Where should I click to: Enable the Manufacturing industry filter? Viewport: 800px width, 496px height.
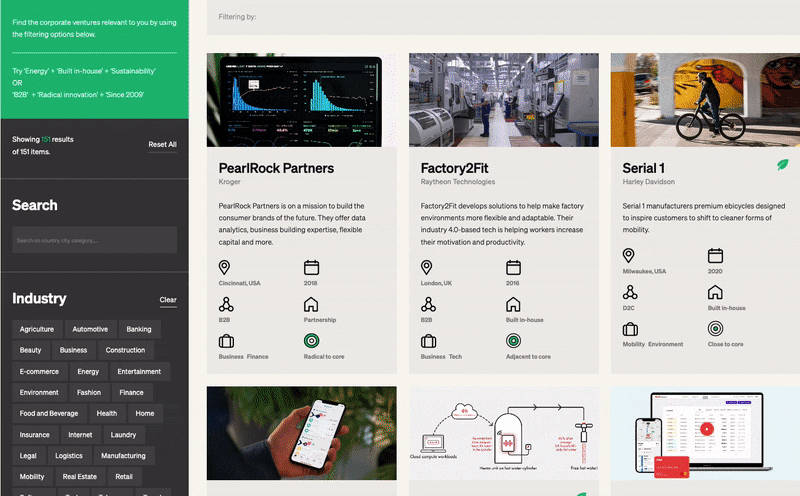(x=123, y=456)
